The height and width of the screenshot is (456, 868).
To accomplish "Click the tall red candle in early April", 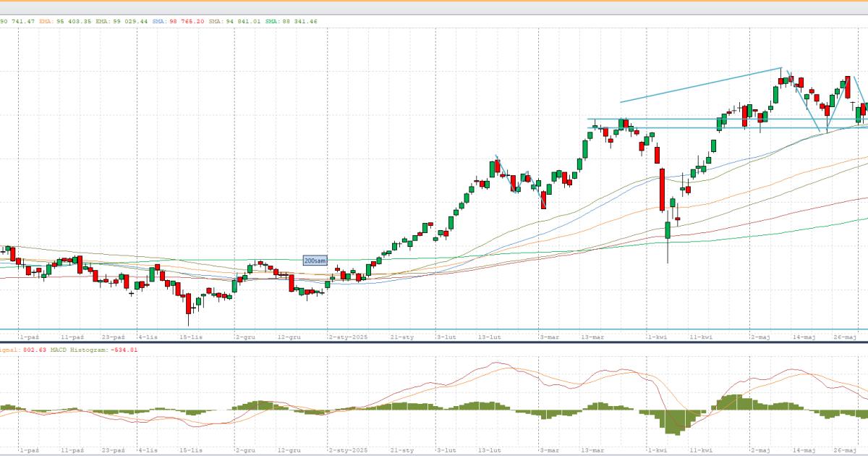I will coord(662,188).
